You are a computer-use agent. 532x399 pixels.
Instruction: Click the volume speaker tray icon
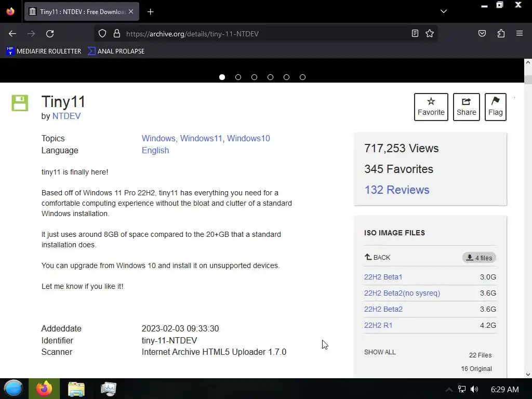point(474,389)
